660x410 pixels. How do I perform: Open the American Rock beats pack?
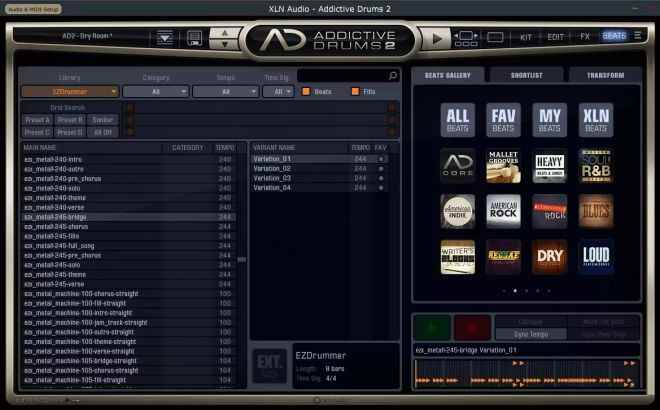pos(503,211)
